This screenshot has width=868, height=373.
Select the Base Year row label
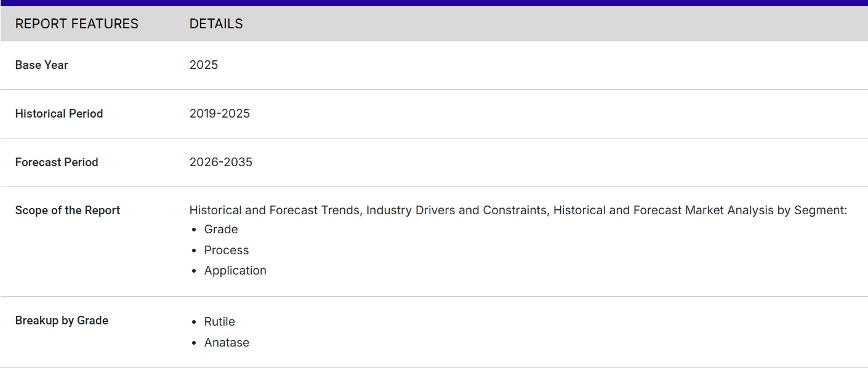(x=41, y=65)
